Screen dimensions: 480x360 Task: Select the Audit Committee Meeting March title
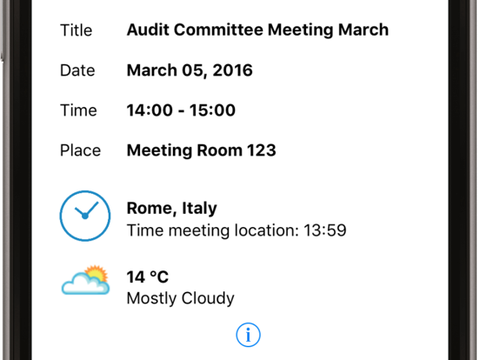[258, 30]
